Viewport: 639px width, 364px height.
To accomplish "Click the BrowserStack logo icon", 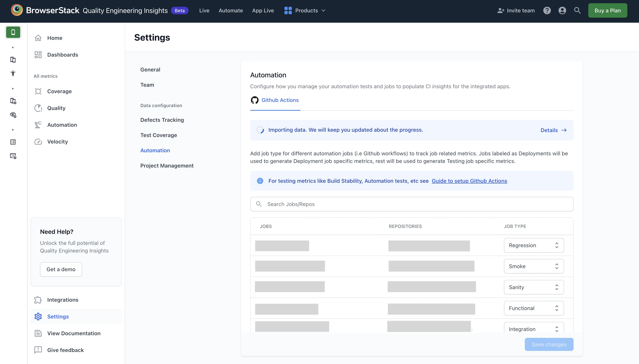I will tap(17, 10).
